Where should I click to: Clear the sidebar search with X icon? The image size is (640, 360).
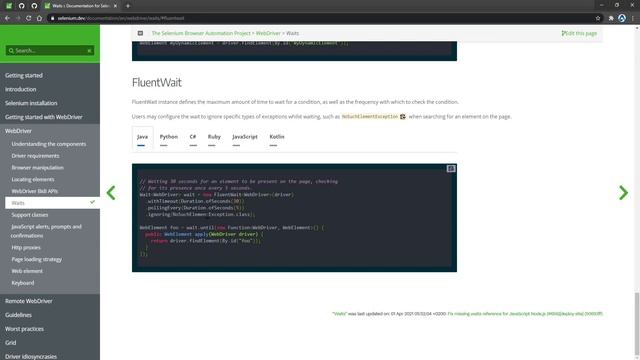pyautogui.click(x=89, y=51)
